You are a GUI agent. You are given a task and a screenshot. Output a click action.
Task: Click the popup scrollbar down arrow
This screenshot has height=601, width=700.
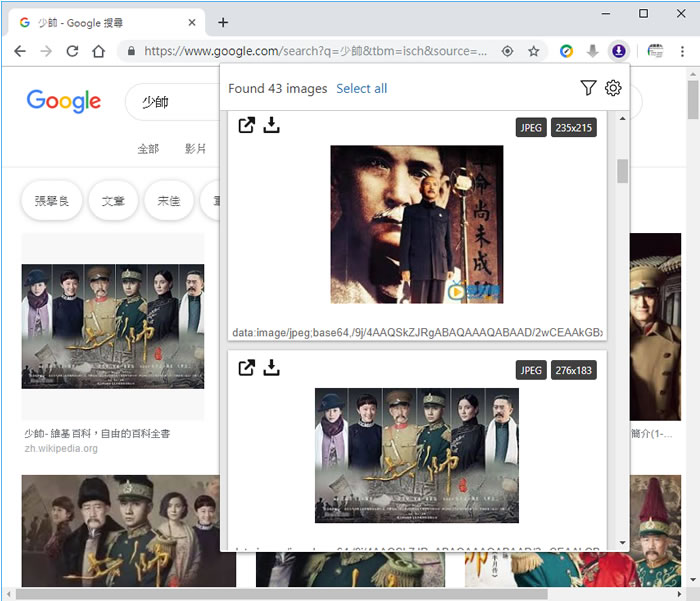coord(622,543)
